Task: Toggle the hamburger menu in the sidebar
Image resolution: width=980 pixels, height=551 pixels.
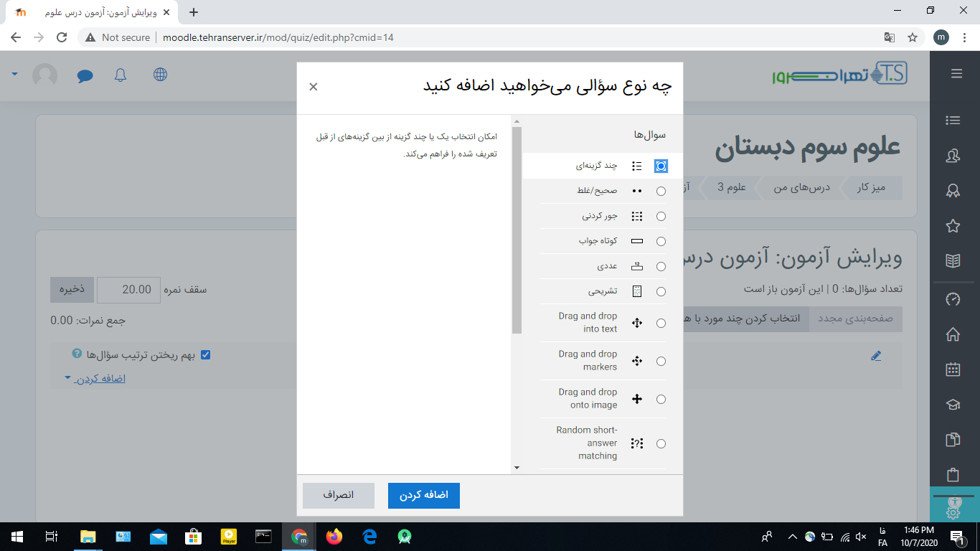Action: pos(956,73)
